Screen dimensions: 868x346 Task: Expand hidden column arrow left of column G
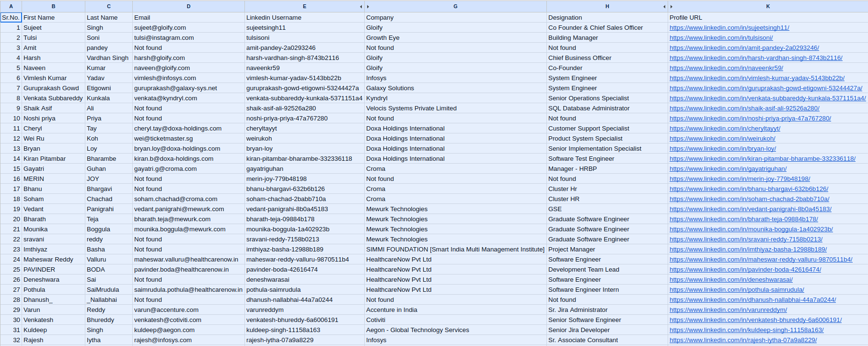click(x=368, y=7)
